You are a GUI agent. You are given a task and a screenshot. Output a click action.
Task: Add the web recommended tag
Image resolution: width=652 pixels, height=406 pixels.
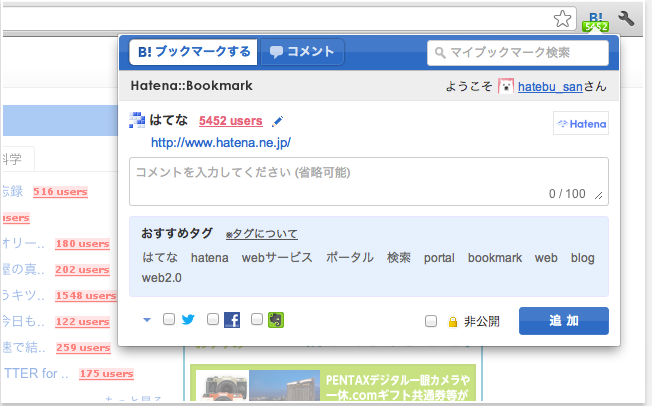(546, 258)
